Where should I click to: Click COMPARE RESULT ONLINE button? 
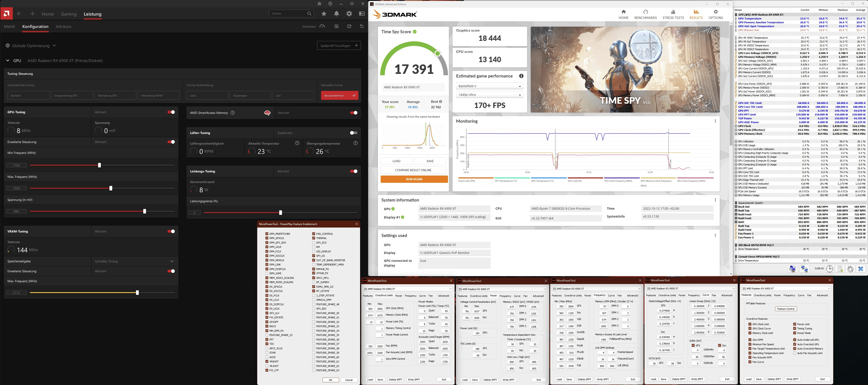[413, 170]
